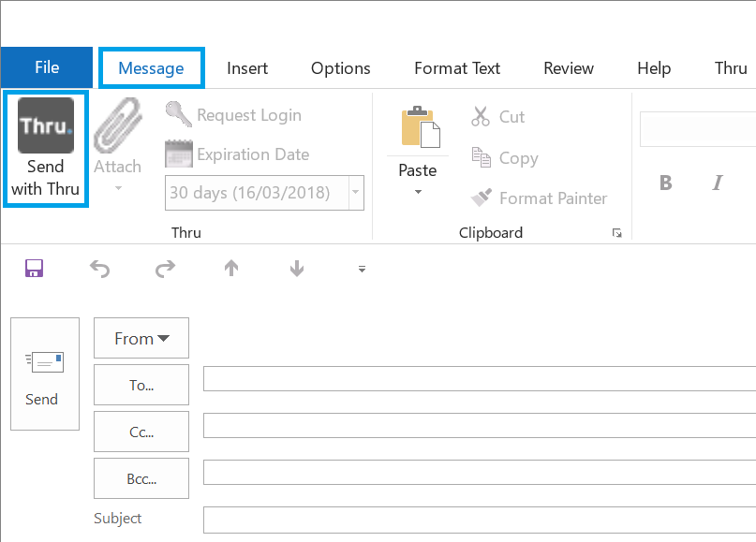Click the Request Login key icon

point(179,114)
